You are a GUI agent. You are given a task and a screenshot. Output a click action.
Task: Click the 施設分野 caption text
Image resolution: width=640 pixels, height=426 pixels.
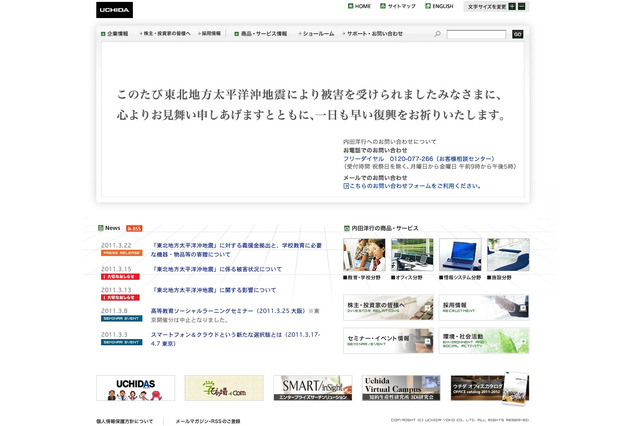point(499,277)
